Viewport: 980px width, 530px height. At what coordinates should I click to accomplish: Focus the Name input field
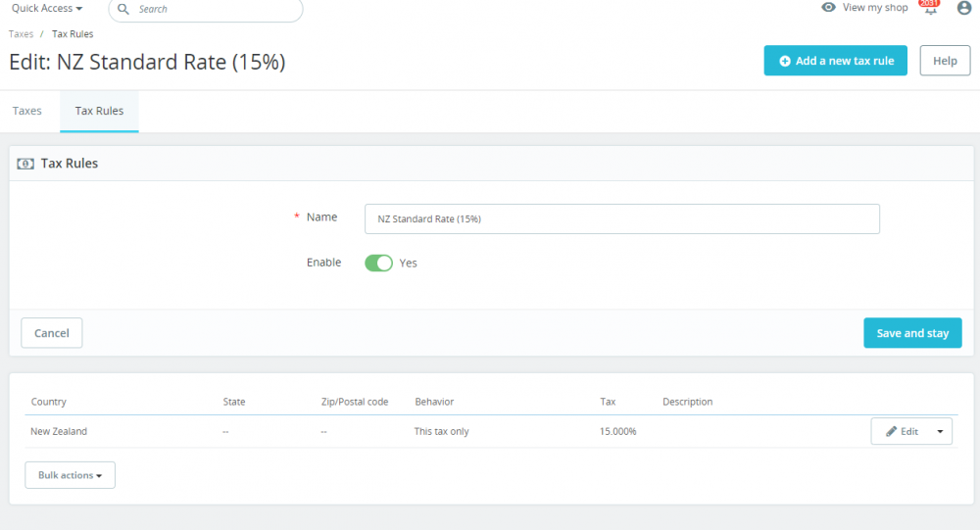point(622,218)
